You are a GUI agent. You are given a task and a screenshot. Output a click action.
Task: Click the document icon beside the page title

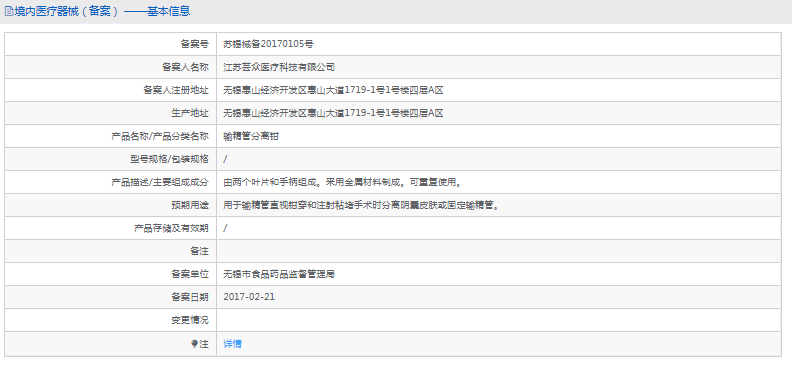tap(8, 11)
